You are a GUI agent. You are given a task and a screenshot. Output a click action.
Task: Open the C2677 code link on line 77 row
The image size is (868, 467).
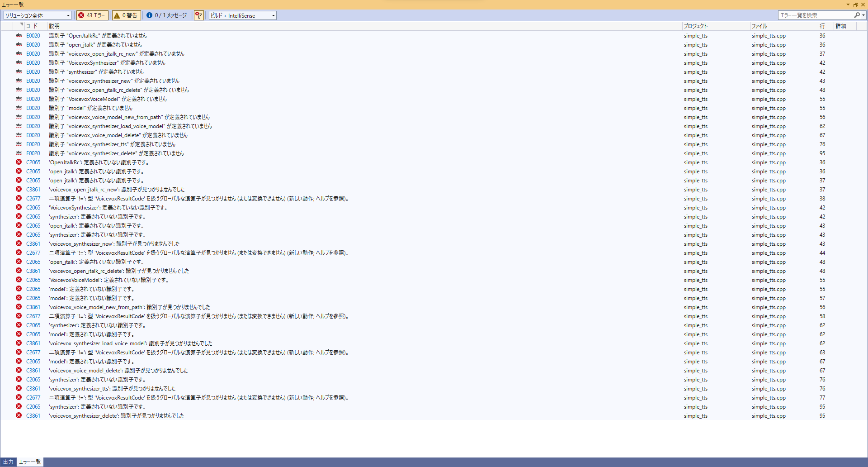(x=33, y=397)
